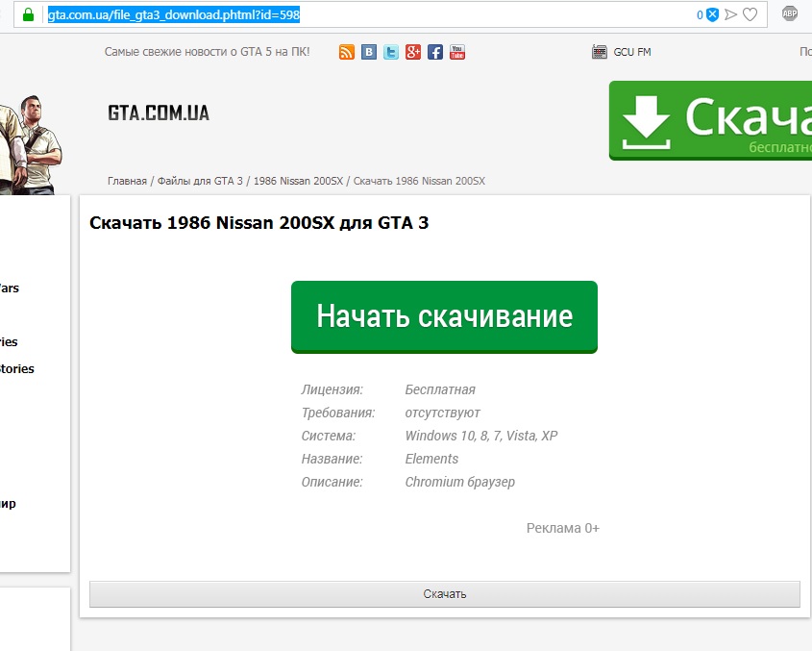
Task: Open the 1986 Nissan 200SX breadcrumb link
Action: pyautogui.click(x=298, y=181)
